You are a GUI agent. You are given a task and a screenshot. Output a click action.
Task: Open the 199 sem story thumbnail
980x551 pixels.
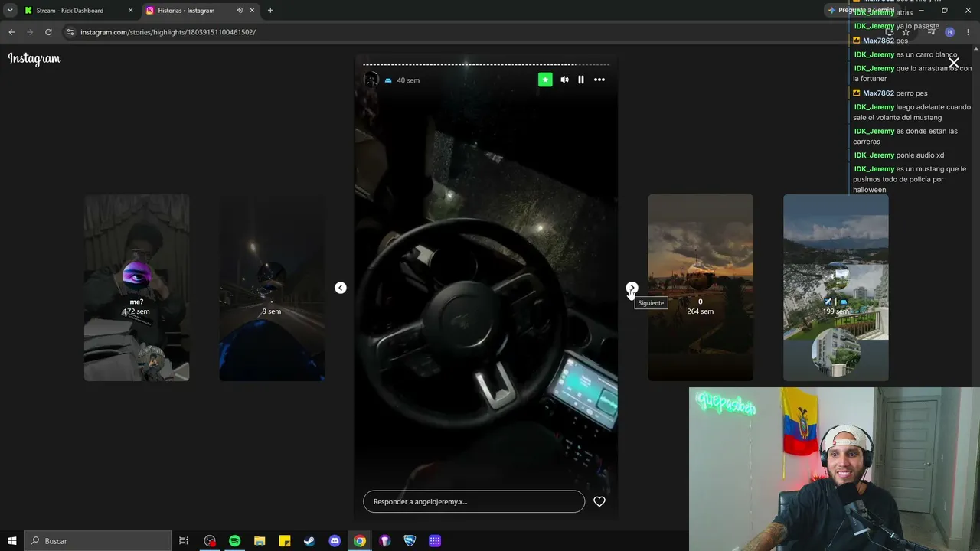[x=836, y=288]
